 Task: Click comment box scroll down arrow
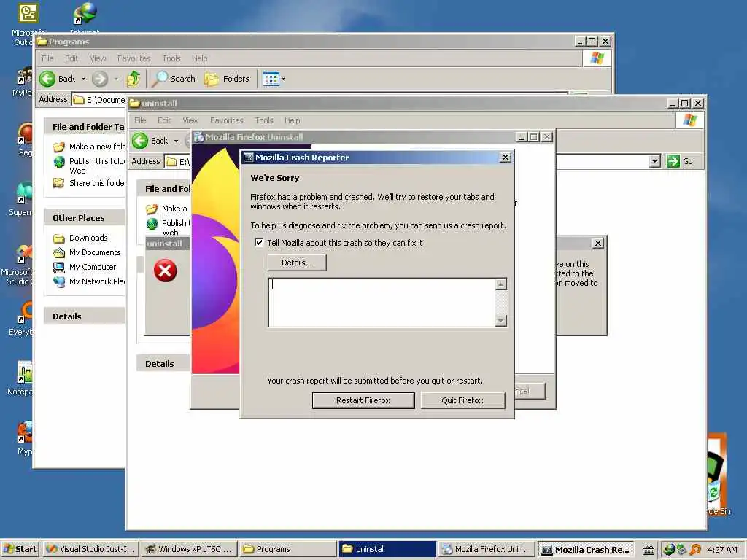(500, 321)
